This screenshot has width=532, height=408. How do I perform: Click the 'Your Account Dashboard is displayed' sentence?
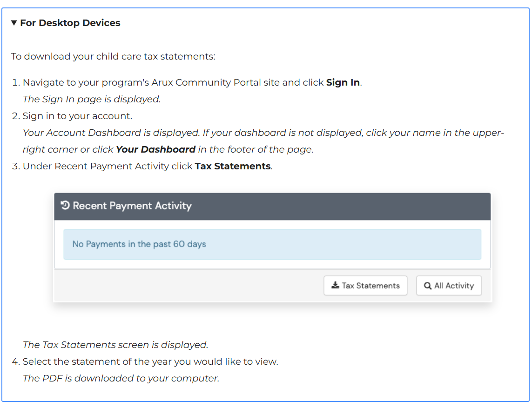(112, 133)
